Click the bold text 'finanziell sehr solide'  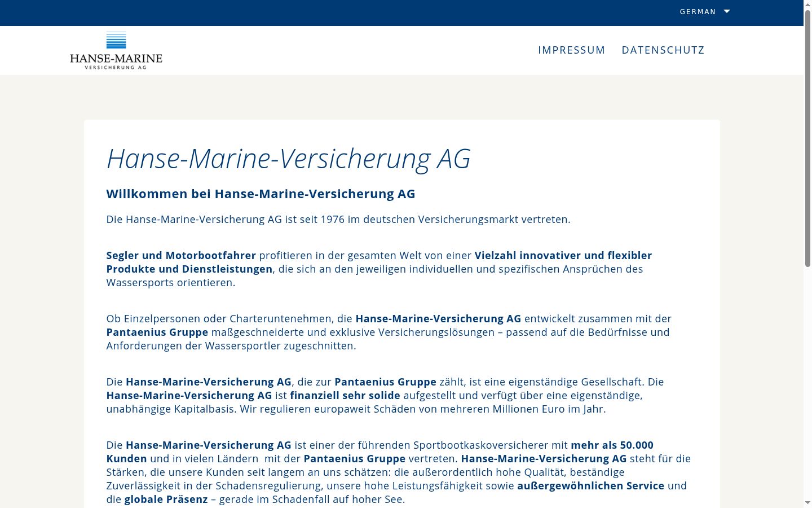point(345,395)
